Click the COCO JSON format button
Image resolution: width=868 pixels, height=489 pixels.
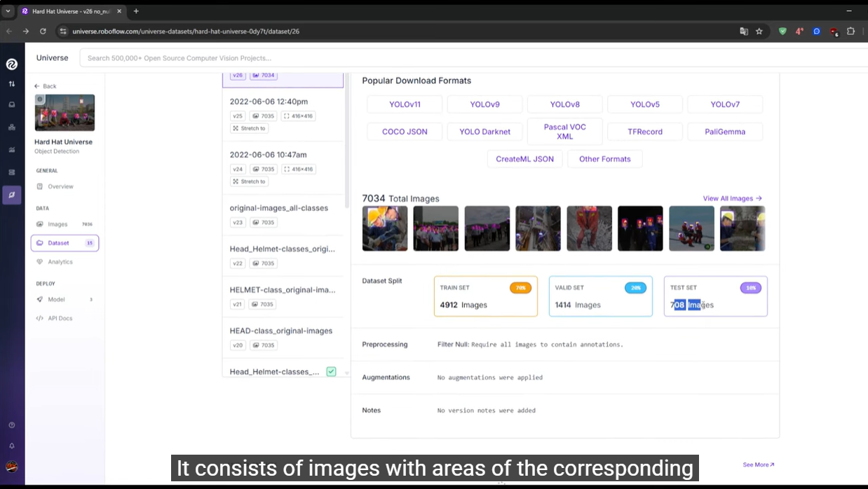coord(405,132)
